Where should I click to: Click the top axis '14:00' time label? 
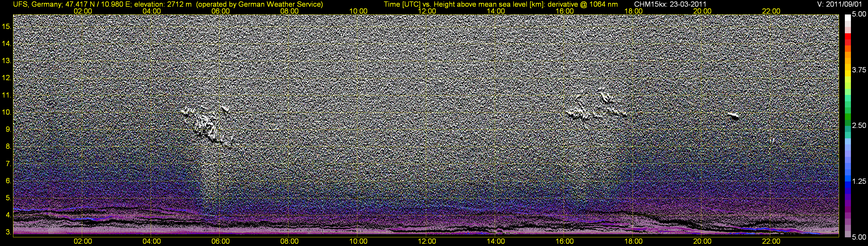point(496,11)
